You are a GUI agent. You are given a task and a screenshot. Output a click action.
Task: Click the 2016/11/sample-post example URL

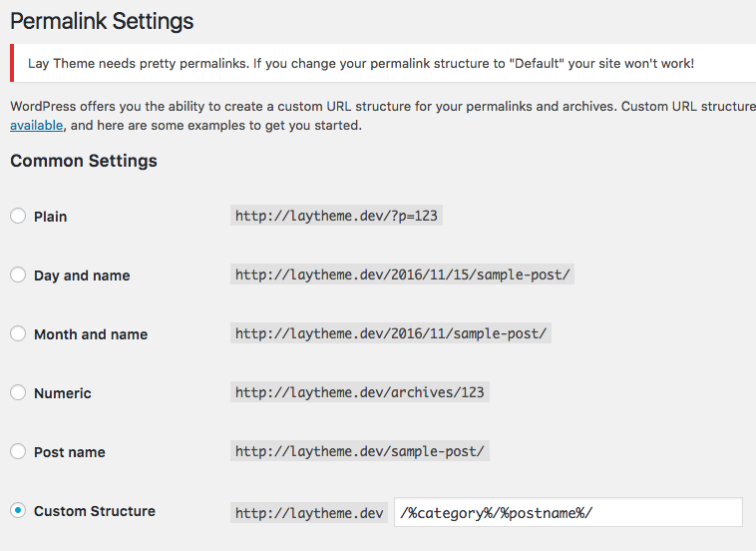(391, 333)
